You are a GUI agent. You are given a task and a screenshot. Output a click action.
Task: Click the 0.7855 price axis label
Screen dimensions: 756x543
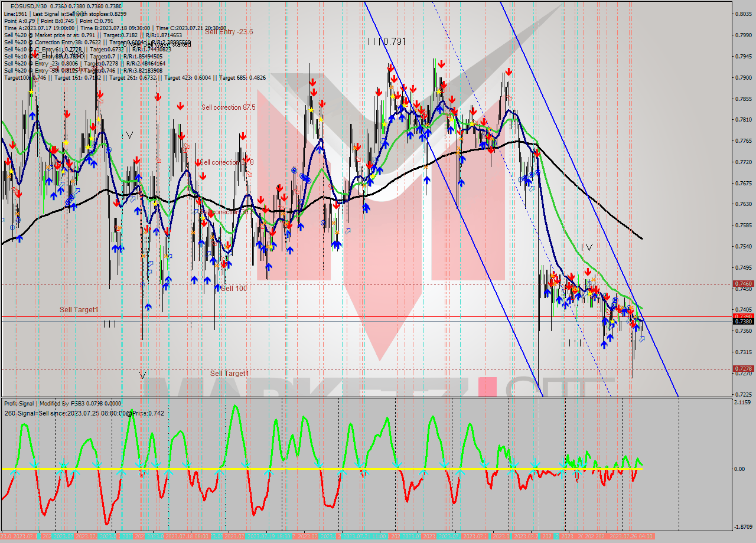[x=743, y=99]
